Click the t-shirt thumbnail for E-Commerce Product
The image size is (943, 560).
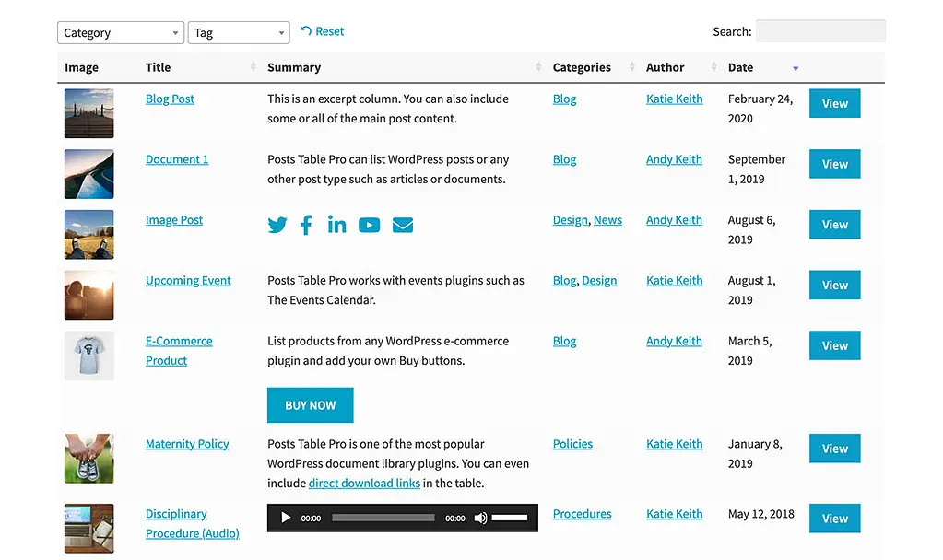coord(89,356)
